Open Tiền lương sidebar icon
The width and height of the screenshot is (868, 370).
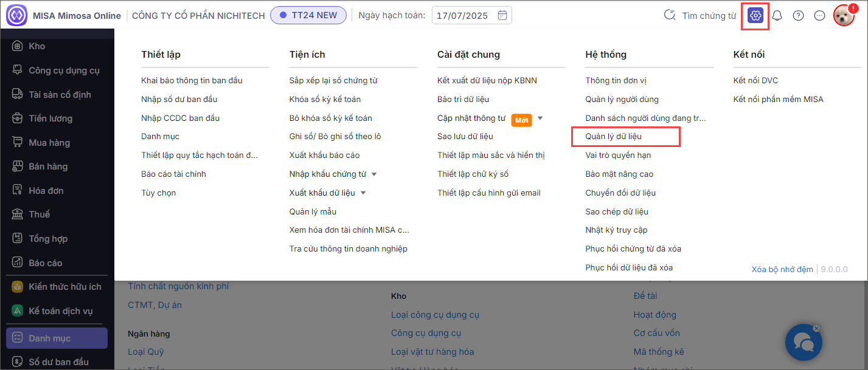click(x=18, y=118)
